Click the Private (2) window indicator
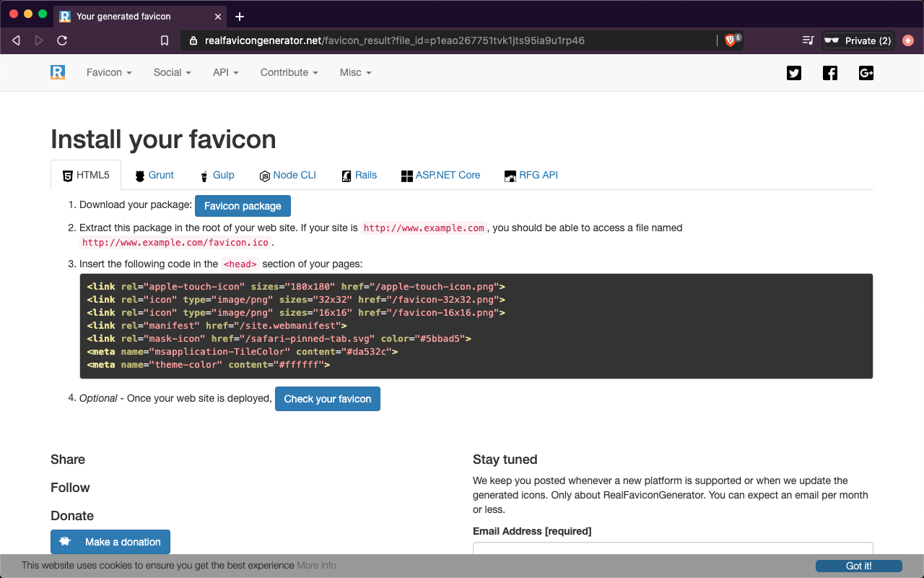924x578 pixels. coord(858,40)
